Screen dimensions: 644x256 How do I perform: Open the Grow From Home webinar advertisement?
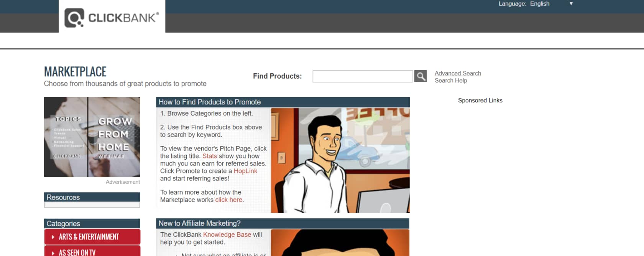[x=92, y=137]
